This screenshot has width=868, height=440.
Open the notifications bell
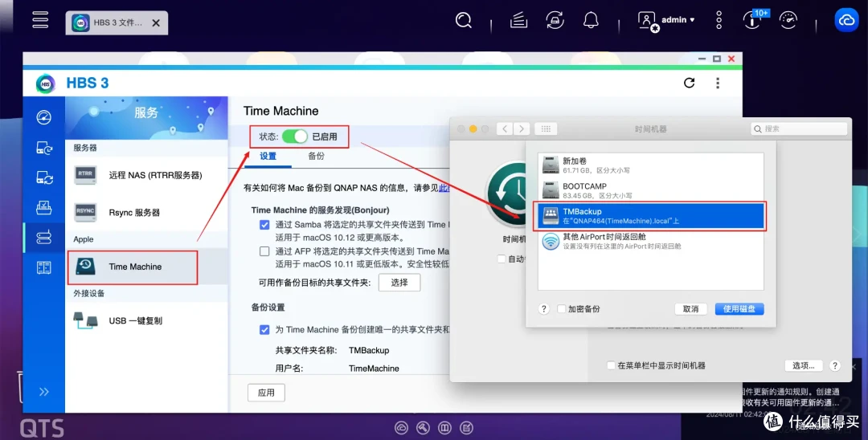pos(591,20)
